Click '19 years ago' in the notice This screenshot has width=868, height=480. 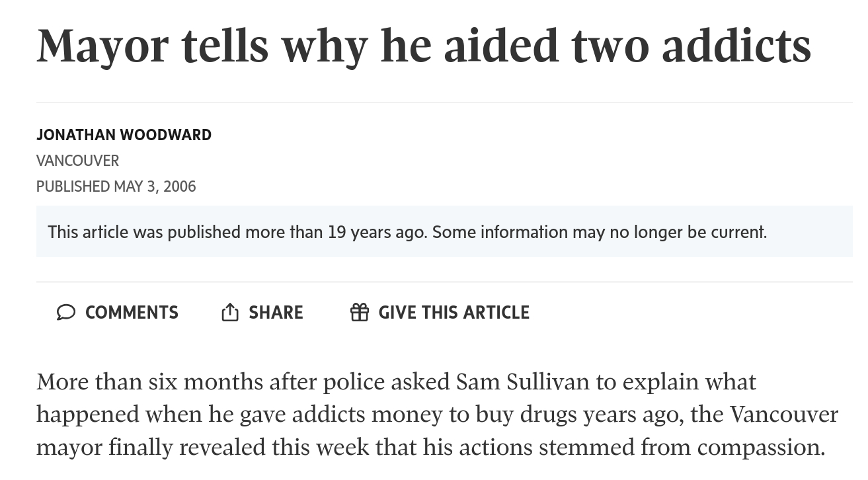[x=377, y=232]
